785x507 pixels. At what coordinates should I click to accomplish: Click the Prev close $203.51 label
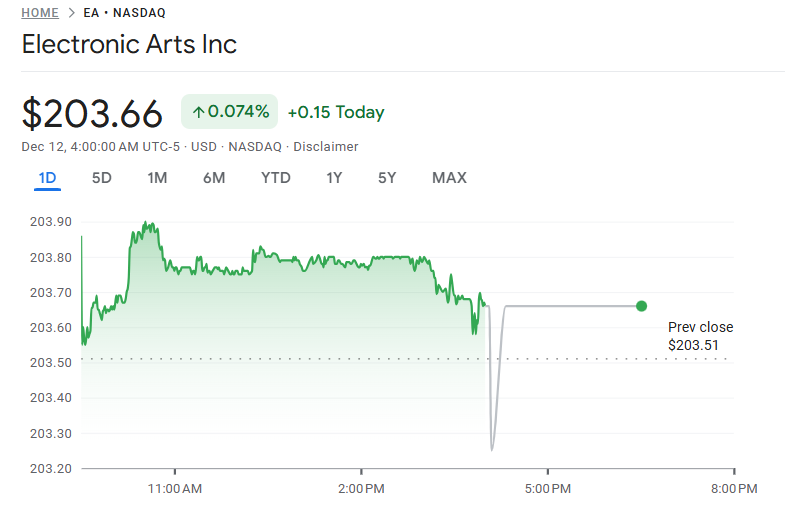coord(700,336)
